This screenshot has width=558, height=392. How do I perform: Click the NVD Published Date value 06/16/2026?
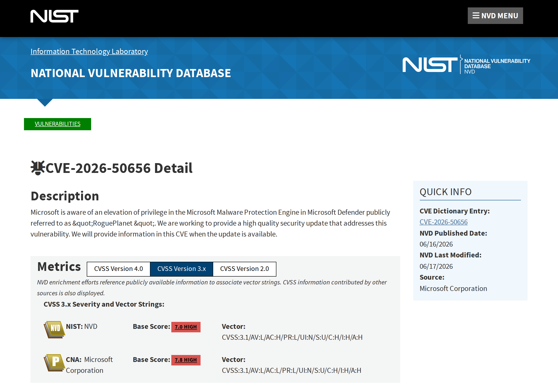[436, 244]
